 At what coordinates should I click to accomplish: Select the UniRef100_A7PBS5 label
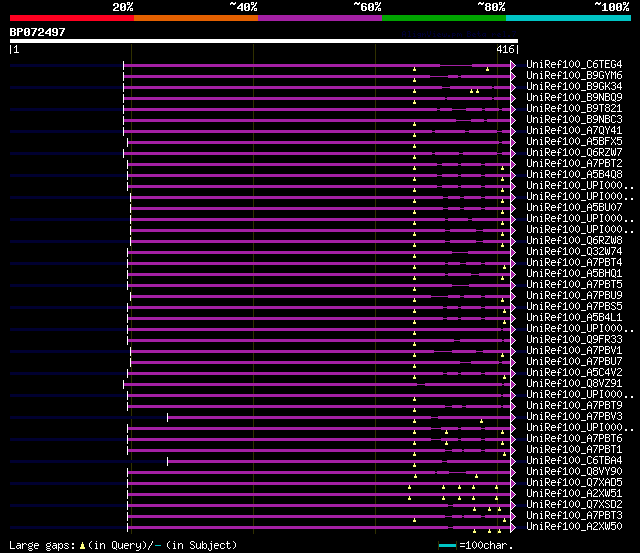click(574, 306)
